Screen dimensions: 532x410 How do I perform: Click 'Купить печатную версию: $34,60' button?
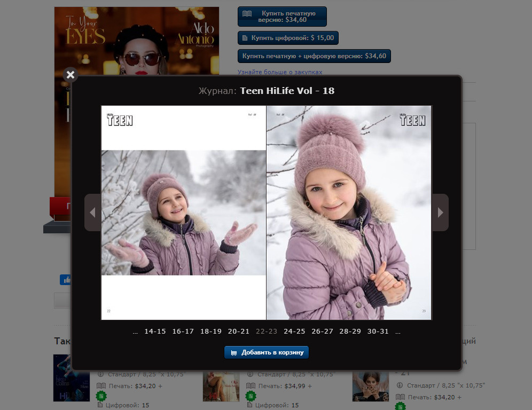pos(281,17)
